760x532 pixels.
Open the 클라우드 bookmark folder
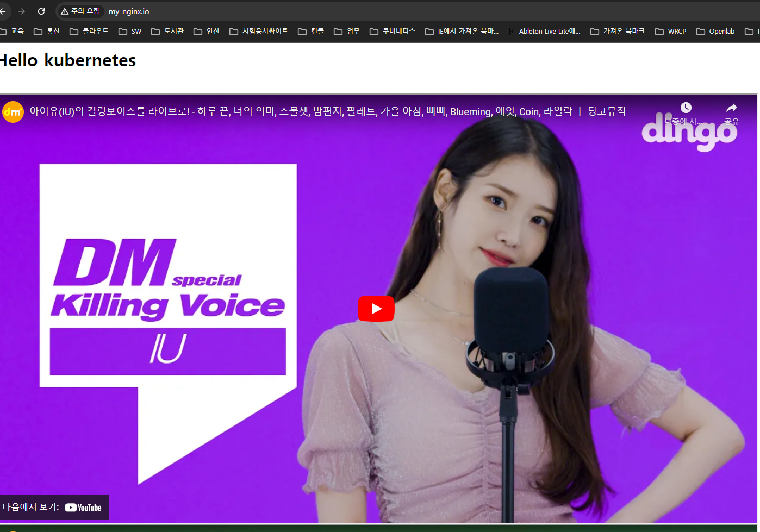tap(89, 32)
